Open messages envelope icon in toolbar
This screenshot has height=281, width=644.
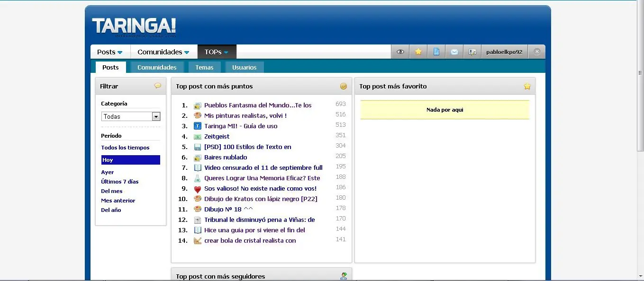[454, 52]
